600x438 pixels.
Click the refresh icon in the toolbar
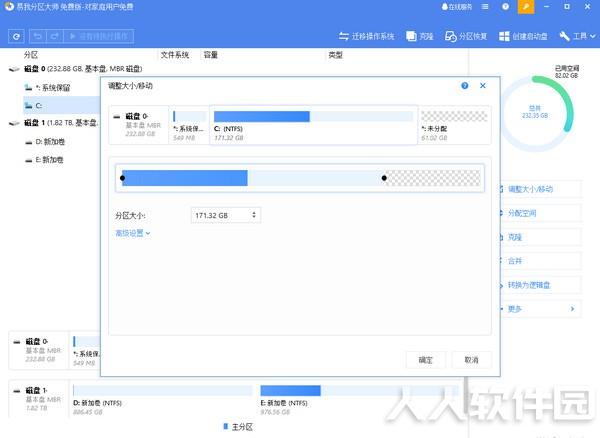pos(16,36)
